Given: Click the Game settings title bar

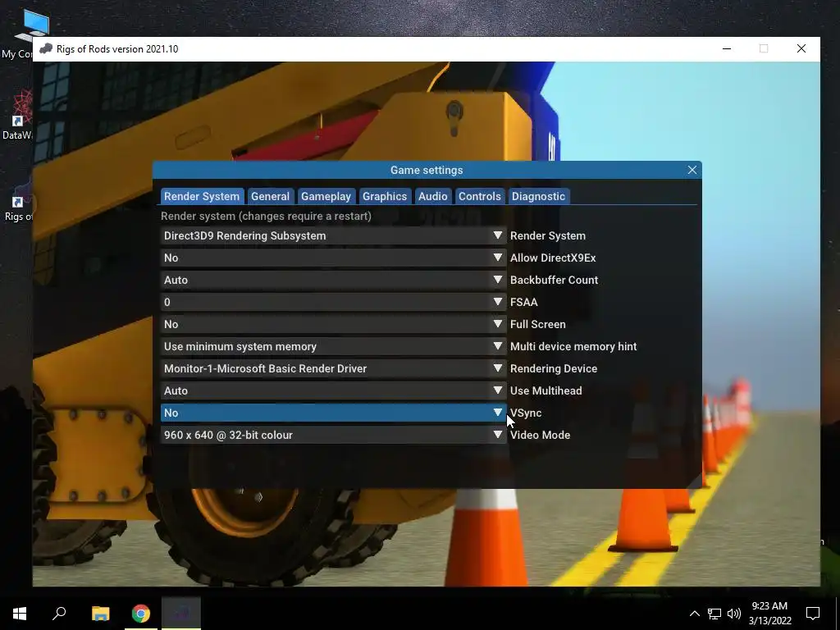Looking at the screenshot, I should pyautogui.click(x=427, y=170).
